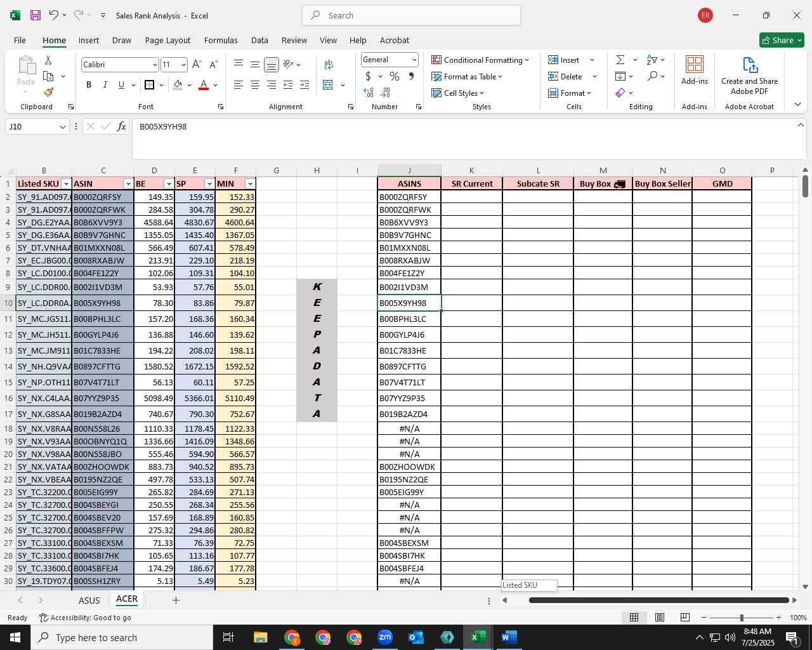Open File Explorer in taskbar
Screen dimensions: 812x650
261,637
